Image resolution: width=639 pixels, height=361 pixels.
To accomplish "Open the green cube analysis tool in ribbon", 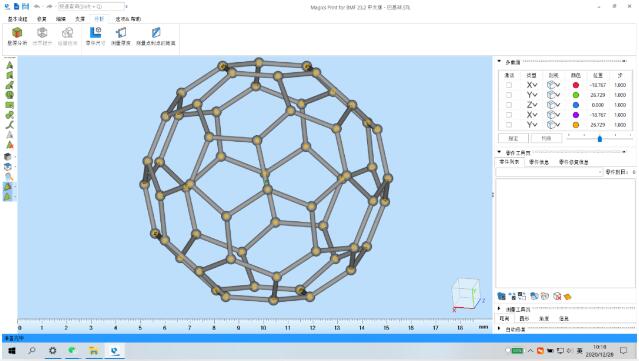I will [17, 36].
